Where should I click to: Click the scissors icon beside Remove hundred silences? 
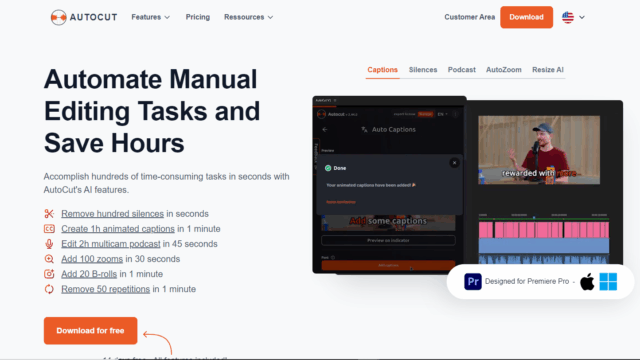49,213
